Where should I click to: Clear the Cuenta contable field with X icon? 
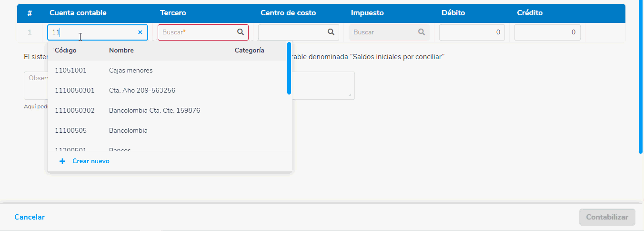click(140, 32)
